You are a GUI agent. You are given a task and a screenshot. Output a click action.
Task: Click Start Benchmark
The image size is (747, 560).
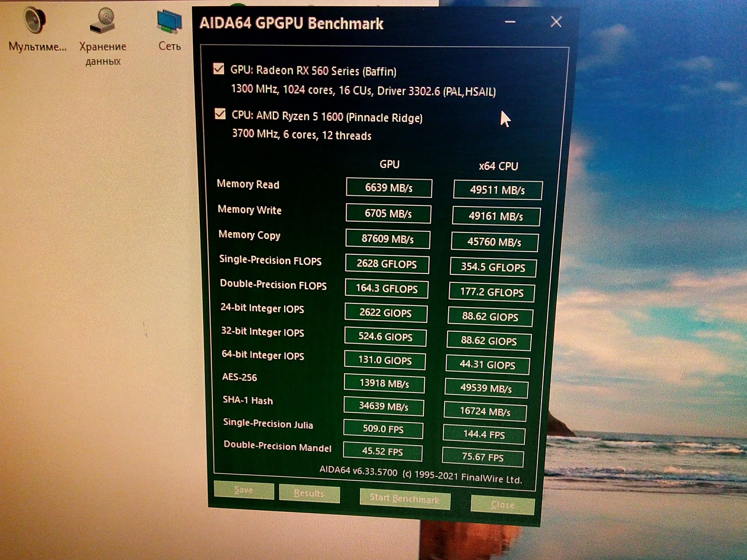(x=405, y=499)
